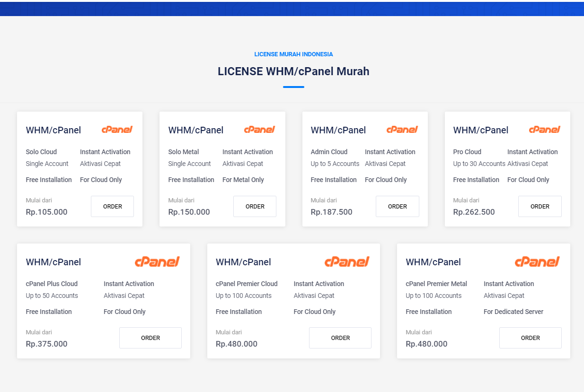Order the cPanel Premier Metal license
Image resolution: width=584 pixels, height=392 pixels.
pyautogui.click(x=530, y=338)
